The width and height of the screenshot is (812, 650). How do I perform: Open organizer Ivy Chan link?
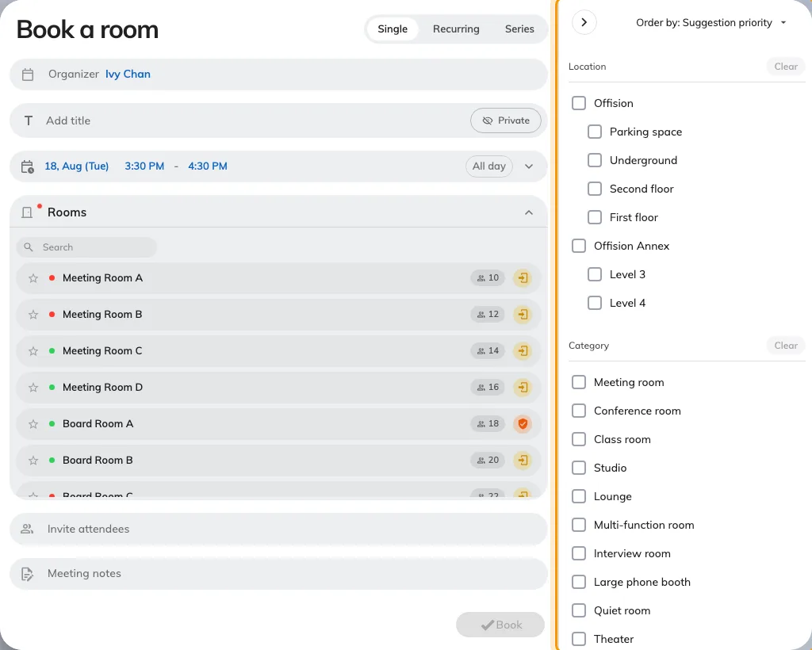point(128,74)
